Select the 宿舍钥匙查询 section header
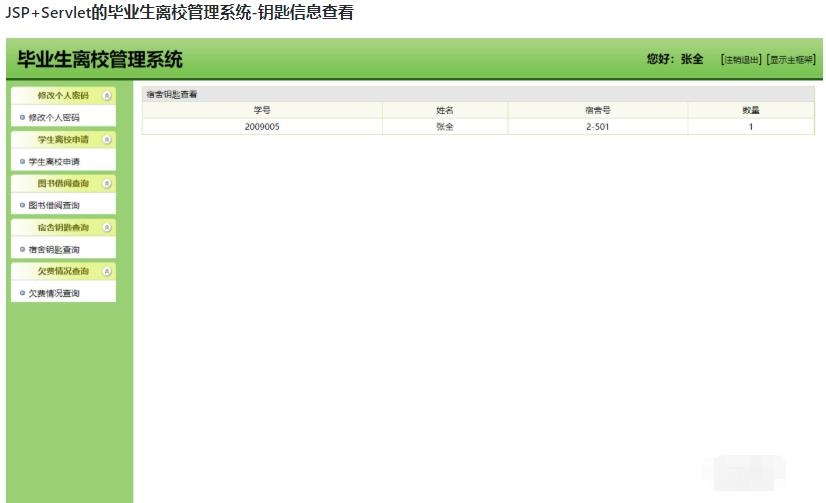The width and height of the screenshot is (826, 503). click(63, 228)
